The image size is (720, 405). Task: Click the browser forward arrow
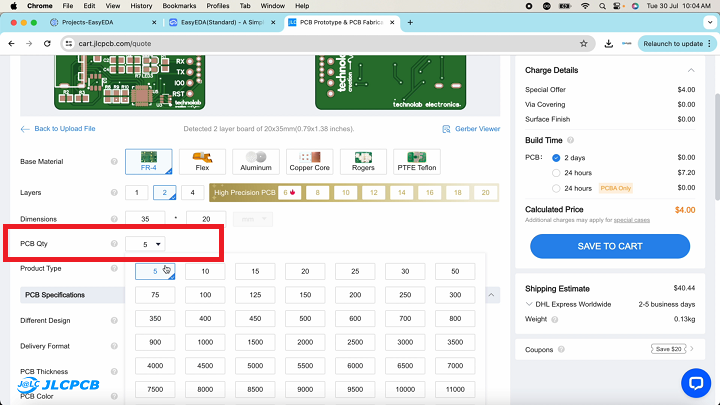[x=29, y=44]
